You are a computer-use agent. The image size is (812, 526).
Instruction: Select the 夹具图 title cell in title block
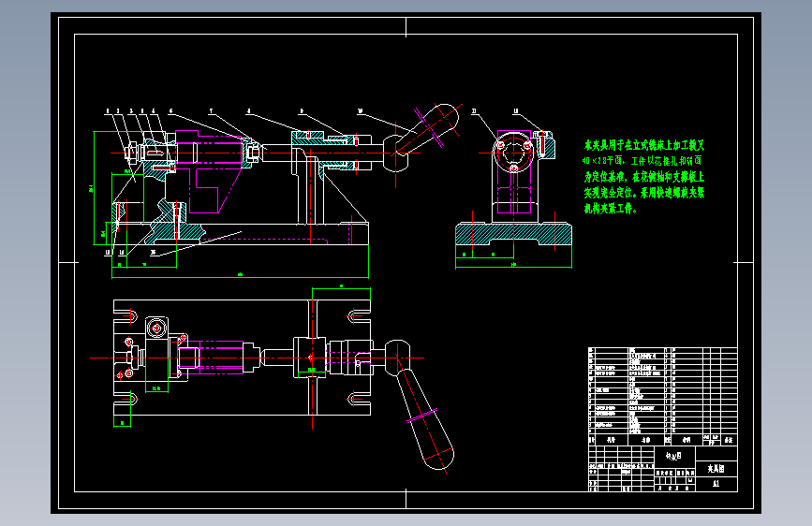716,469
